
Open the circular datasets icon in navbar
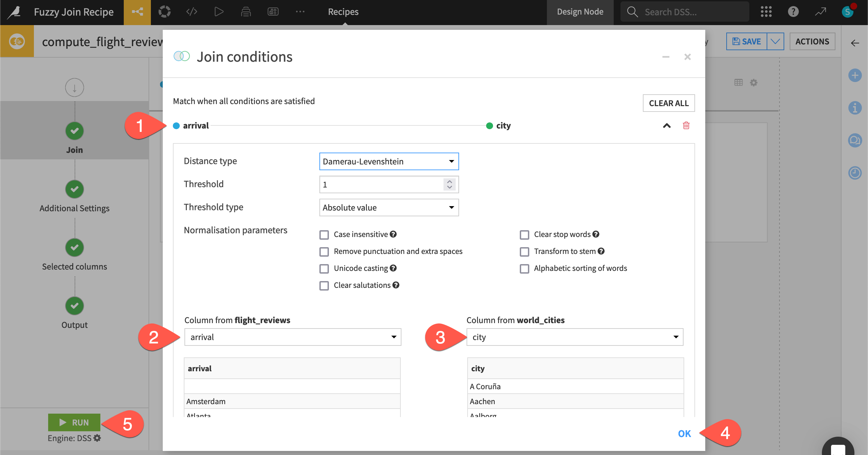coord(164,12)
